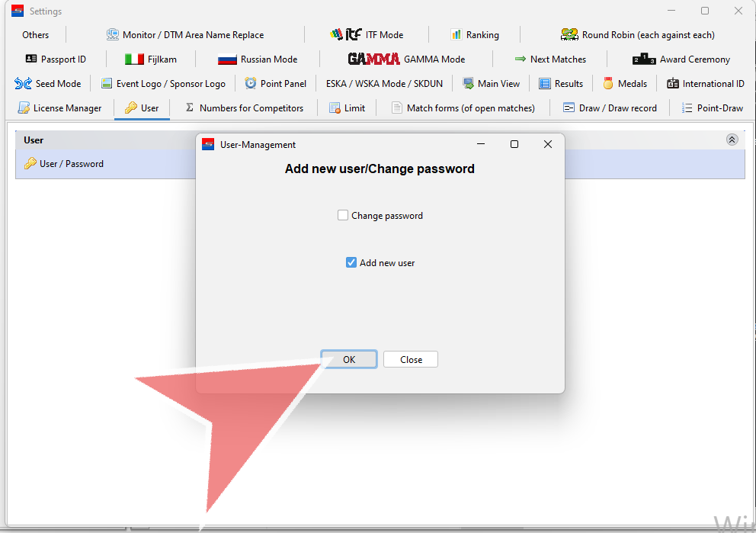Click the ITF Mode logo icon
This screenshot has height=533, width=756.
coord(346,34)
